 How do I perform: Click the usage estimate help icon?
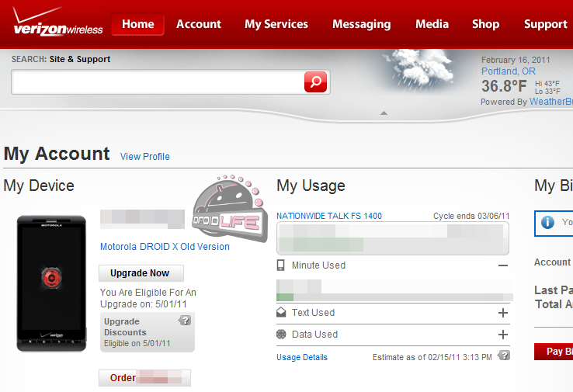click(504, 356)
